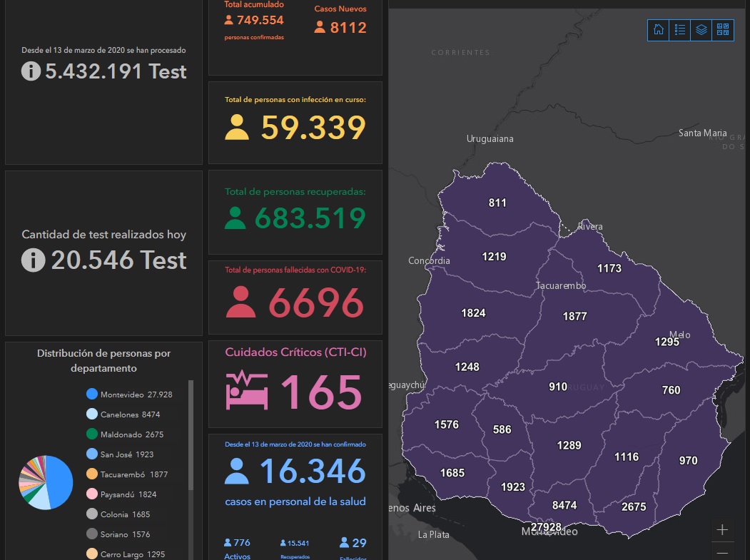750x560 pixels.
Task: Show the map layers list
Action: pyautogui.click(x=701, y=30)
